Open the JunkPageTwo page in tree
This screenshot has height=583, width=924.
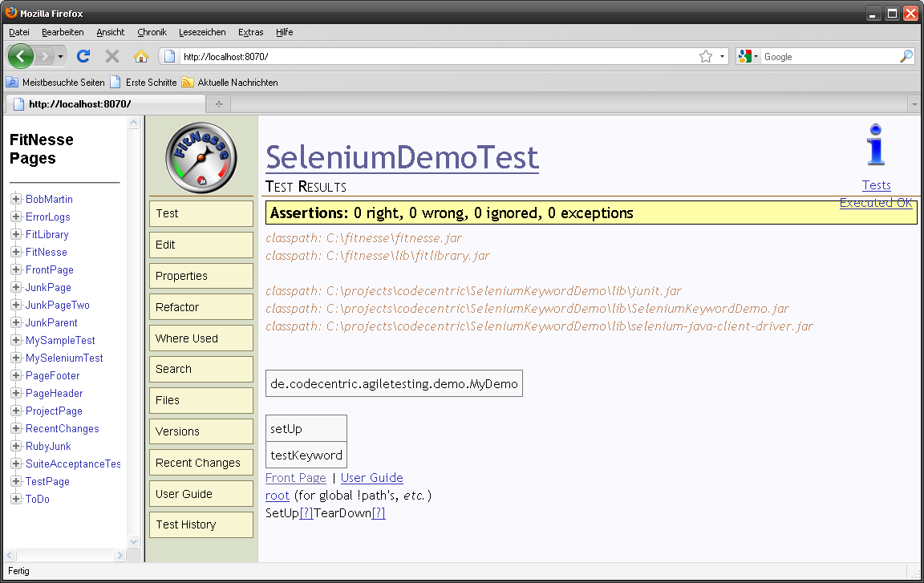(58, 305)
